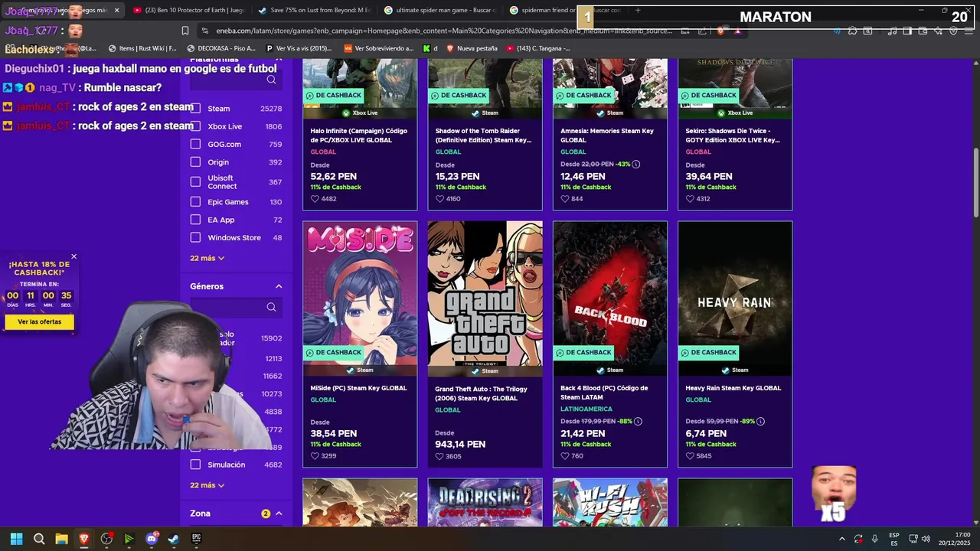The image size is (980, 551).
Task: Click heart icon on Sekiro card
Action: (690, 199)
